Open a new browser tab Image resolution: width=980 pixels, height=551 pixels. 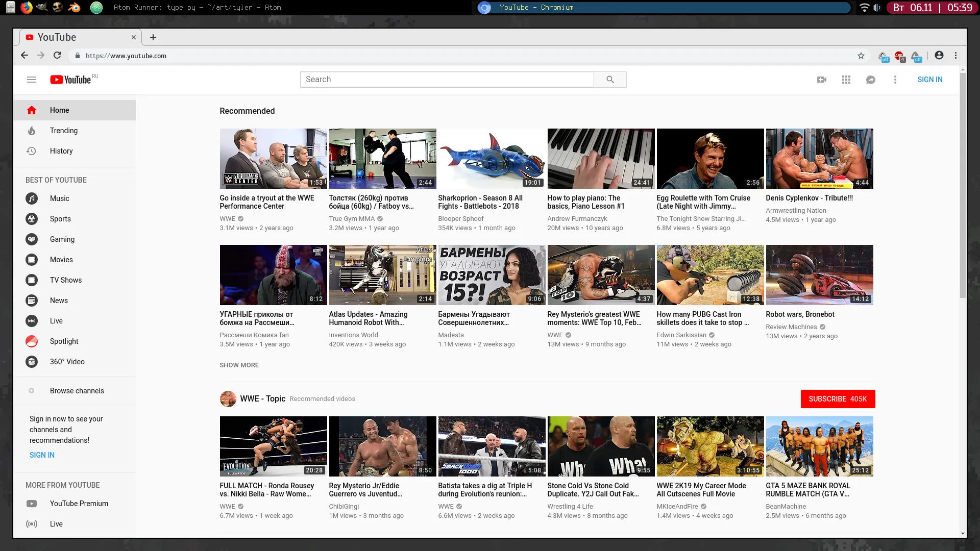point(153,37)
